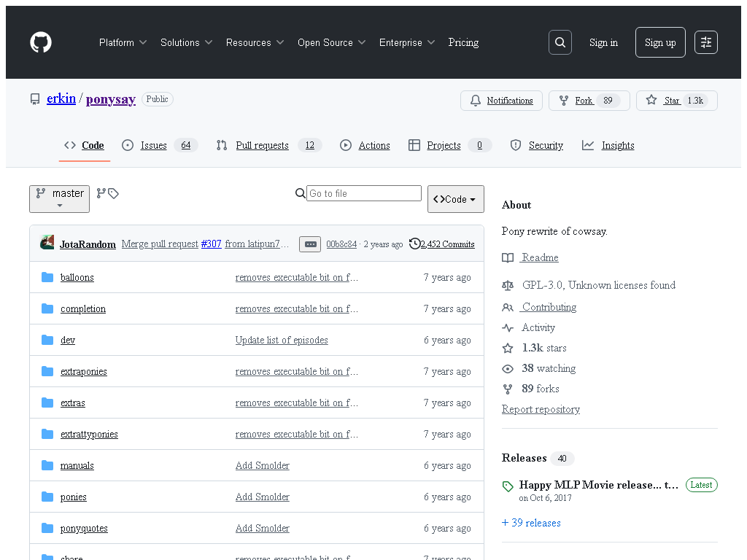This screenshot has width=747, height=560.
Task: Expand the Enterprise menu
Action: tap(407, 42)
